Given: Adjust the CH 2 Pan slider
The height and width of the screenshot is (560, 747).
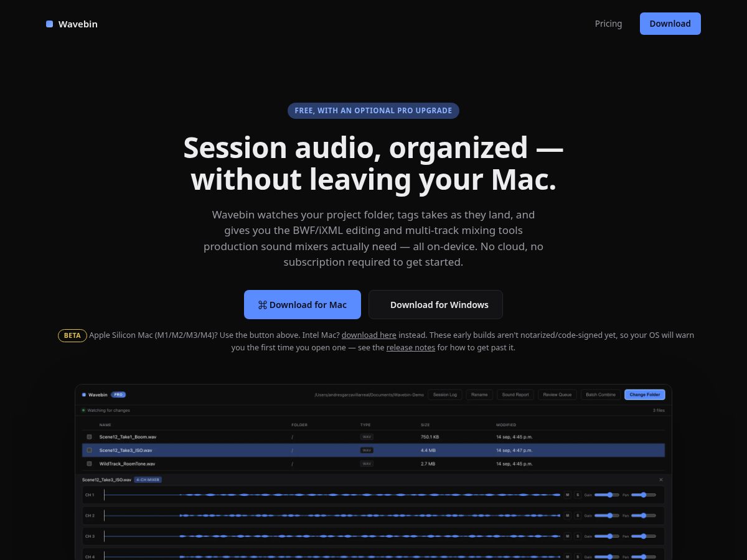Looking at the screenshot, I should coord(644,516).
